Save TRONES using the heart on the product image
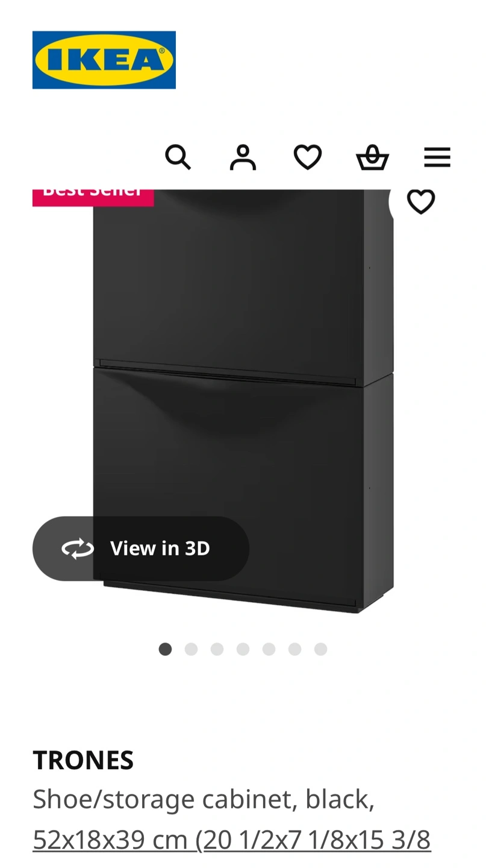The width and height of the screenshot is (486, 868). (421, 202)
